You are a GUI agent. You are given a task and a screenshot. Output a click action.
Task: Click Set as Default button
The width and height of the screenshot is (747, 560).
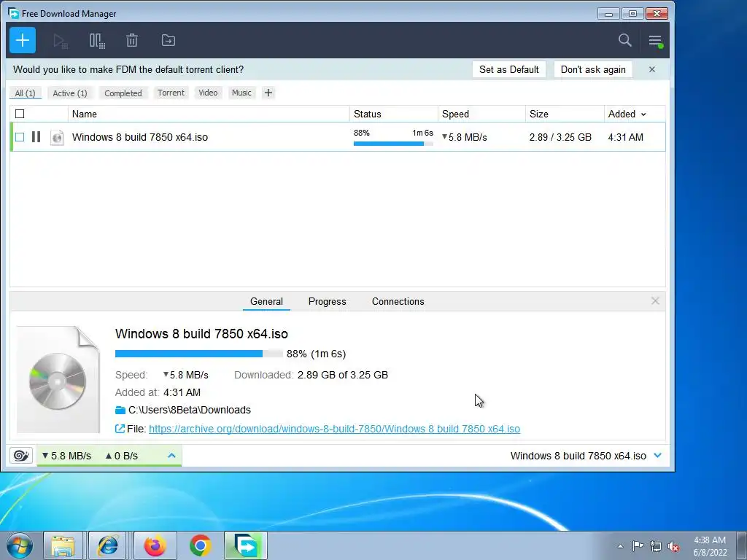508,69
